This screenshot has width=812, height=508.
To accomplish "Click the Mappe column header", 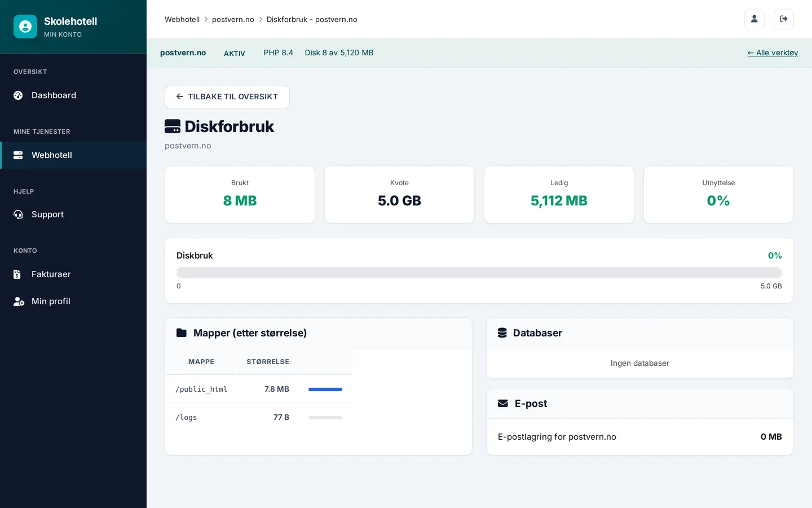I will (201, 362).
